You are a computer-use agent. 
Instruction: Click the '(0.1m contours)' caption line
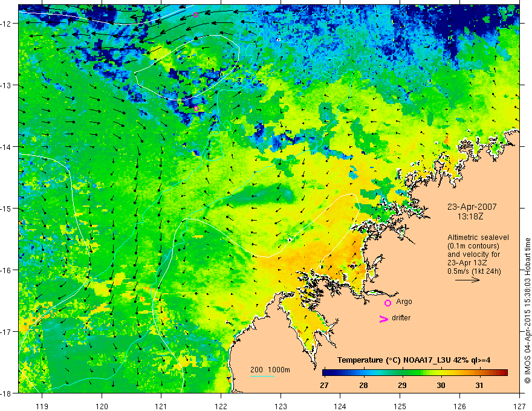(x=473, y=246)
